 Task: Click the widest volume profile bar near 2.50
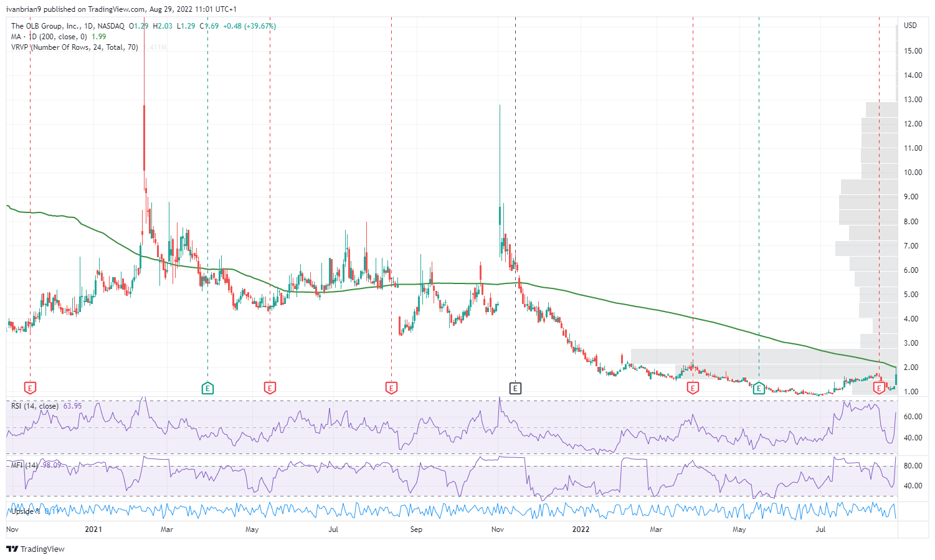point(764,356)
